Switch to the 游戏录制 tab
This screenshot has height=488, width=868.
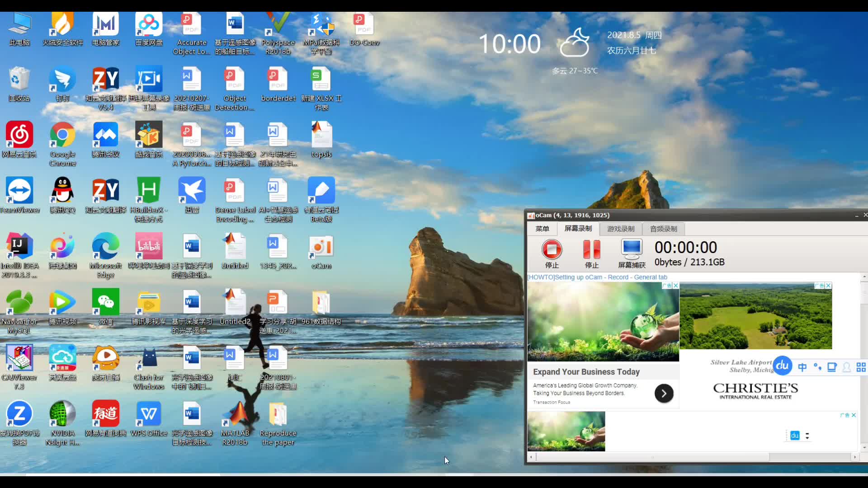[621, 229]
